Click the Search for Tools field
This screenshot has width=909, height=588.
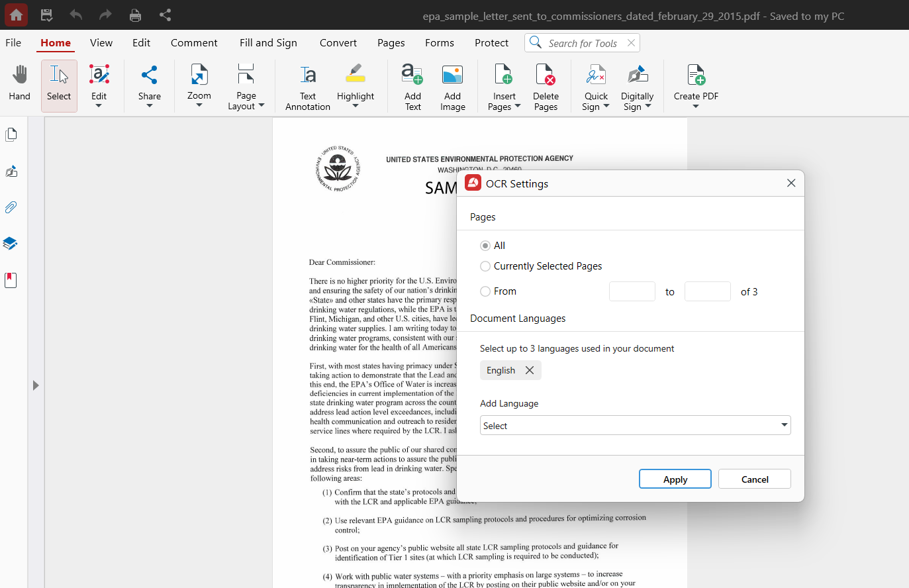coord(583,43)
